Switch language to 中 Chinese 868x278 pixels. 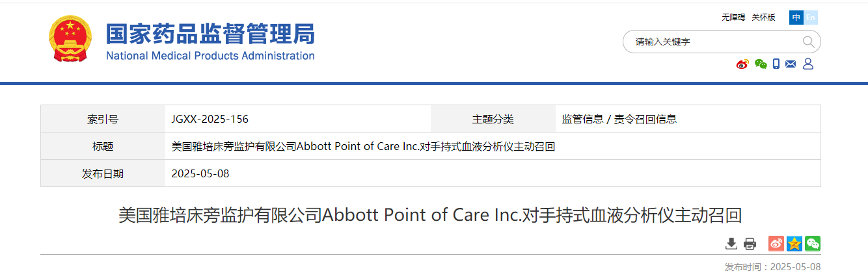pyautogui.click(x=796, y=18)
